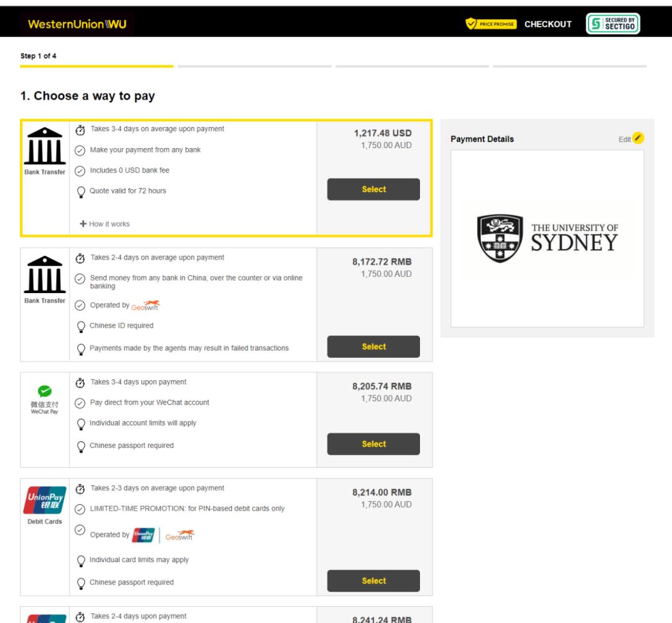
Task: Click the lightbulb icon beside 'Individual account limits will apply'
Action: [81, 424]
